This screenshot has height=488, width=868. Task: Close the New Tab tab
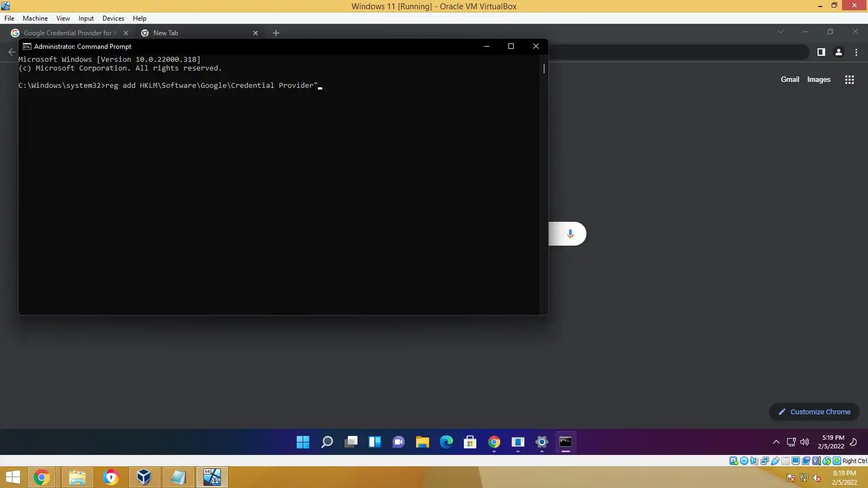coord(256,33)
